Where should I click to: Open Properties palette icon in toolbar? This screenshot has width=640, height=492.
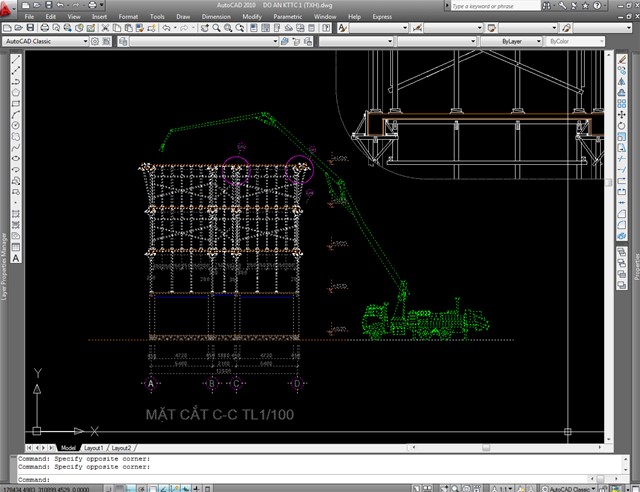tap(253, 28)
